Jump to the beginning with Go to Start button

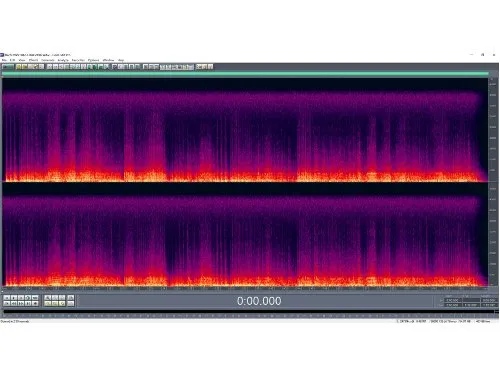pyautogui.click(x=6, y=303)
